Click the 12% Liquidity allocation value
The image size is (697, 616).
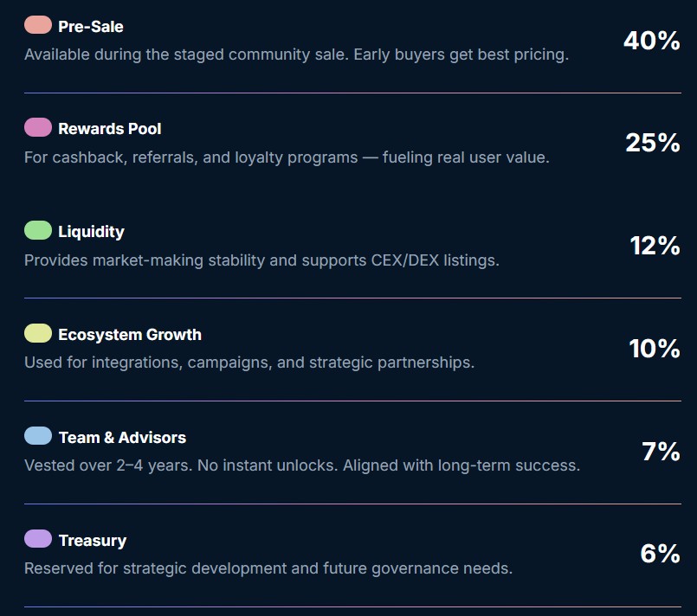(655, 246)
